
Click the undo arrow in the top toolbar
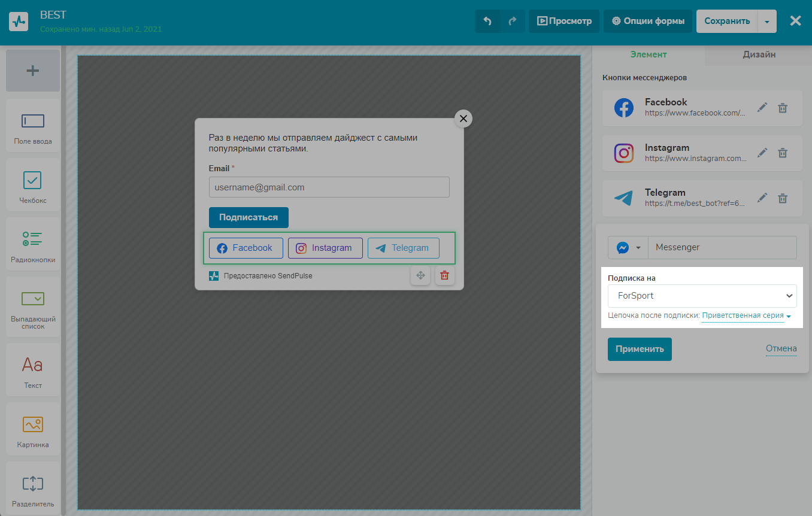click(x=487, y=21)
